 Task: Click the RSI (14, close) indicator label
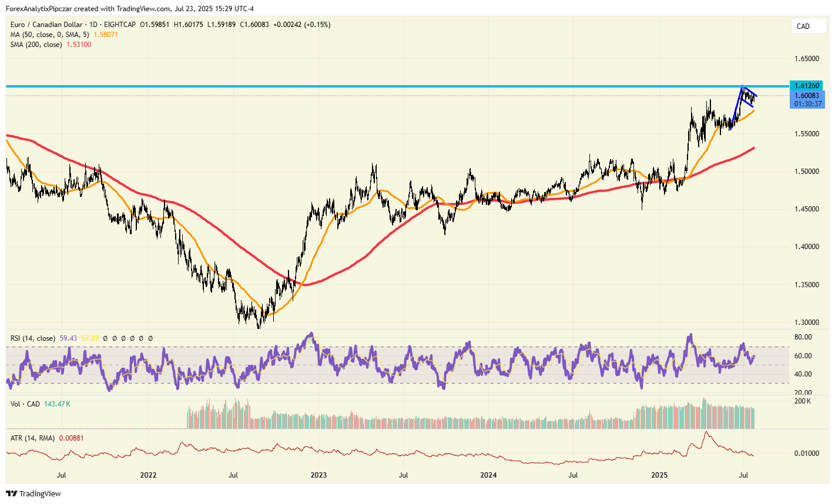tap(33, 338)
